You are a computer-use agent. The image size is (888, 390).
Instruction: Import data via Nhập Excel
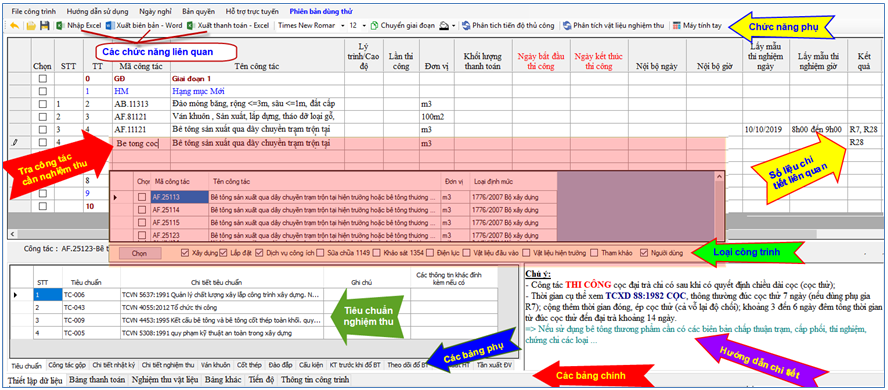click(x=79, y=25)
